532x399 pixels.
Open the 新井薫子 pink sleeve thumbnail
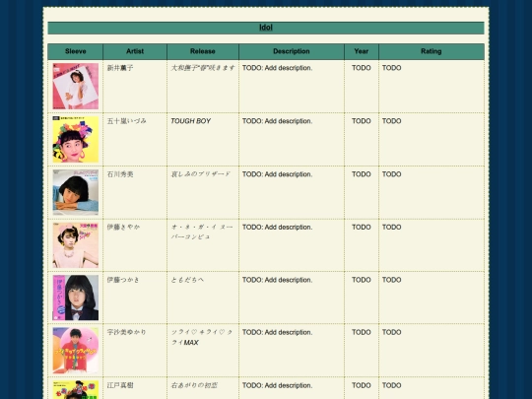(76, 86)
